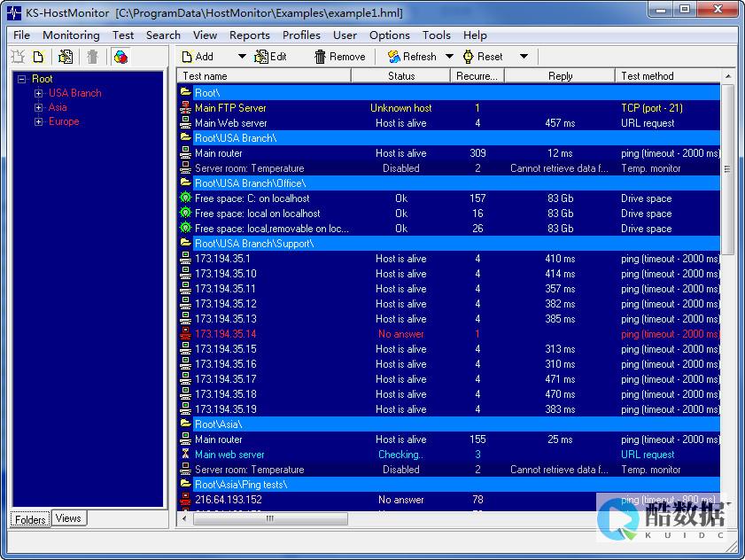Open the Add button dropdown arrow
The height and width of the screenshot is (560, 745).
(x=242, y=57)
